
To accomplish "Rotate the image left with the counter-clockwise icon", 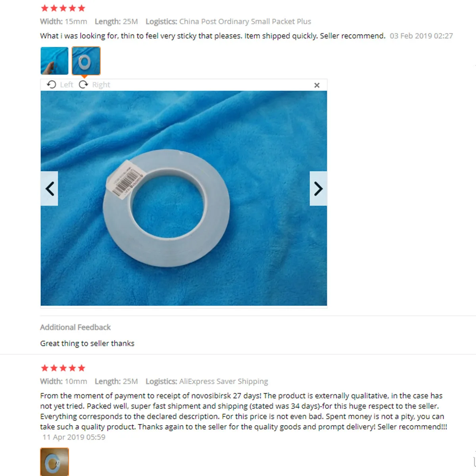I will click(52, 84).
